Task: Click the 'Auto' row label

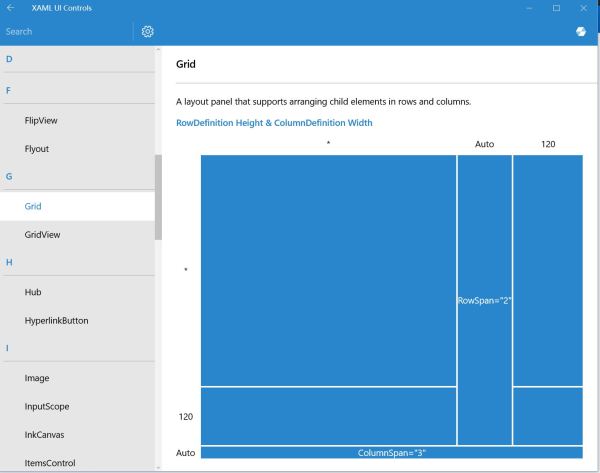Action: [x=186, y=453]
